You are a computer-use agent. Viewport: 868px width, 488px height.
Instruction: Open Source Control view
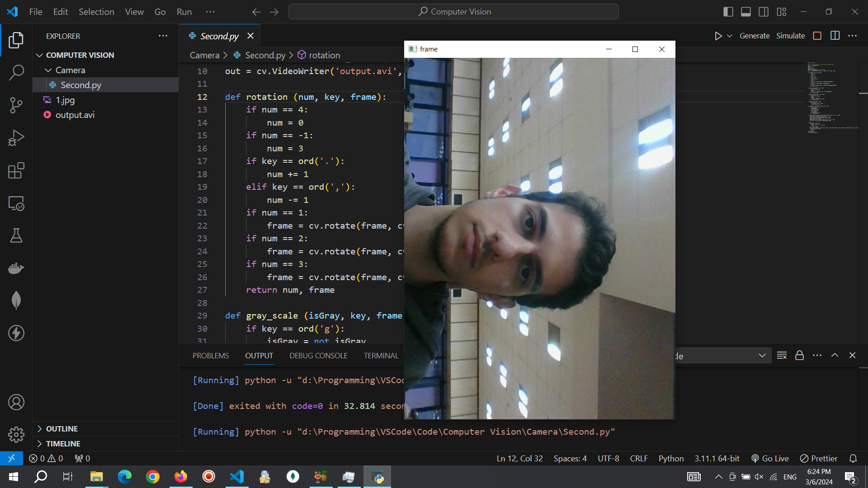point(16,105)
